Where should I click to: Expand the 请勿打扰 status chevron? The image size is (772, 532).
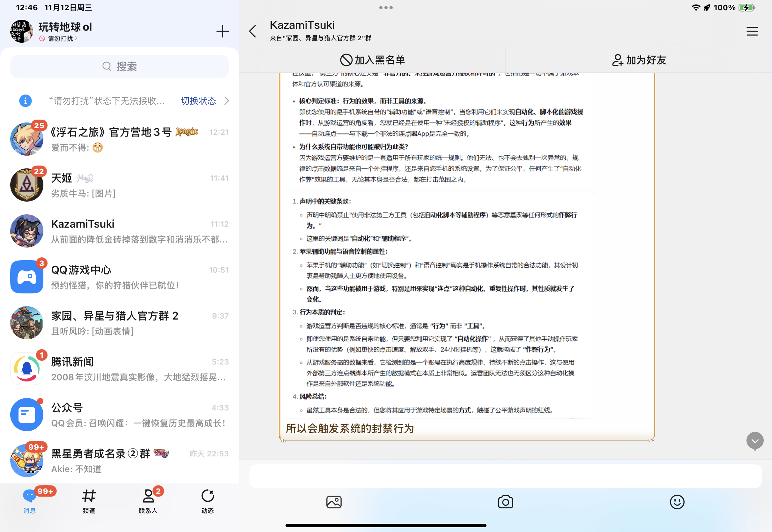[x=76, y=39]
